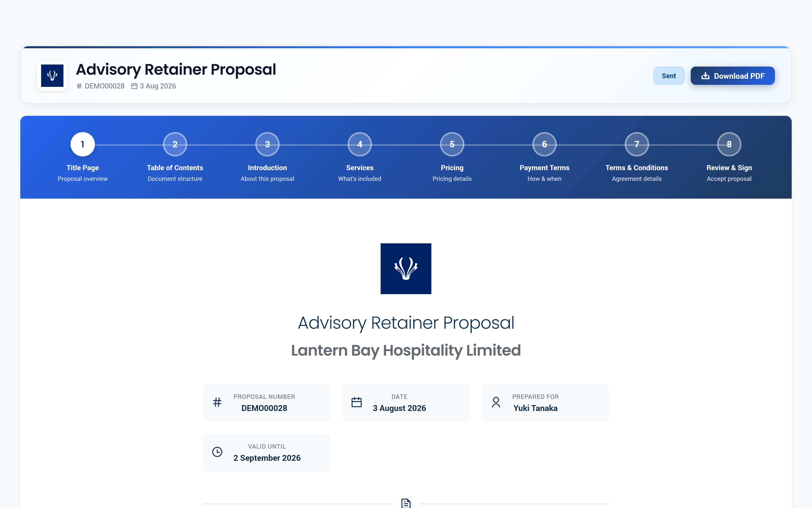This screenshot has height=508, width=812.
Task: Click the 'Advisory Retainer Proposal' header title
Action: [176, 70]
